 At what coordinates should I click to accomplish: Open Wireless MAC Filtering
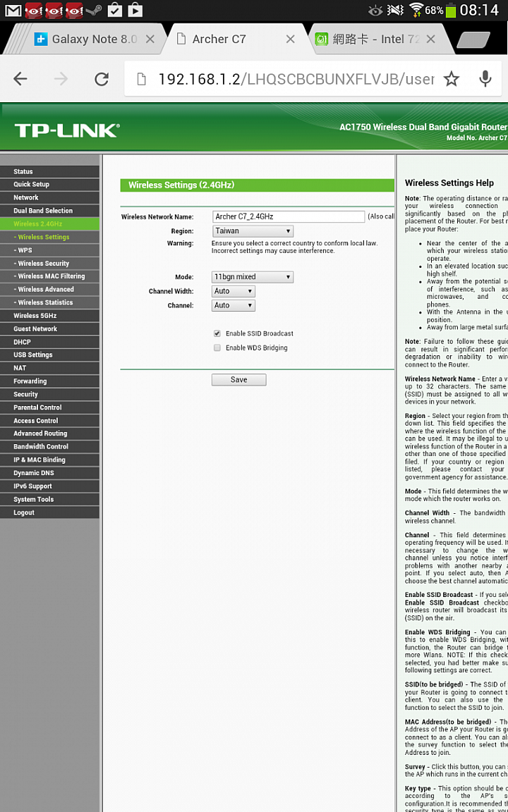pos(49,276)
